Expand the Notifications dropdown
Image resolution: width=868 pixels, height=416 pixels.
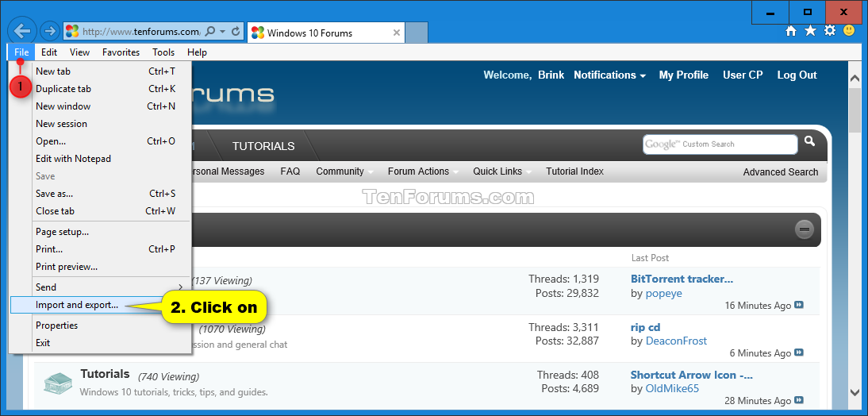(609, 75)
